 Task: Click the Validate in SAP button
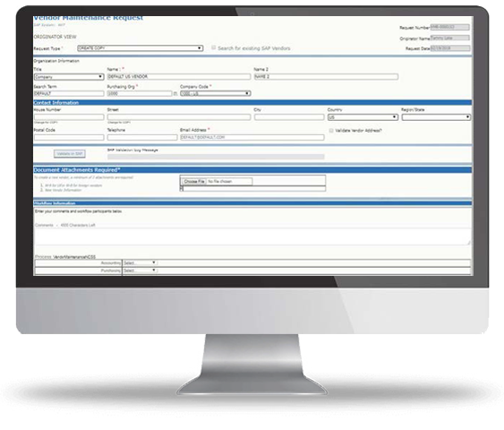pos(70,154)
